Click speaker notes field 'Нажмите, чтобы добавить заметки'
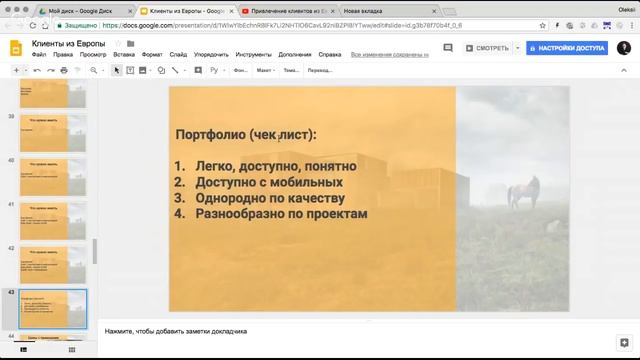640x360 pixels. point(176,331)
